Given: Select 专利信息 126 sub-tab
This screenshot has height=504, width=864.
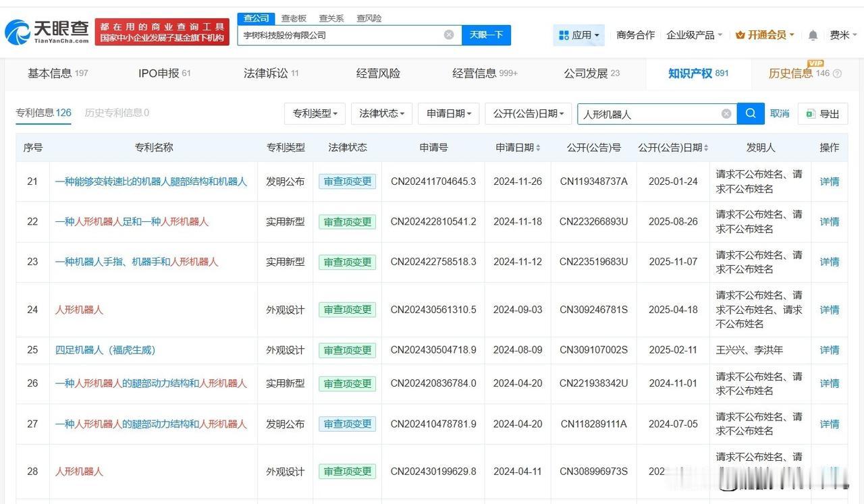Looking at the screenshot, I should coord(44,113).
